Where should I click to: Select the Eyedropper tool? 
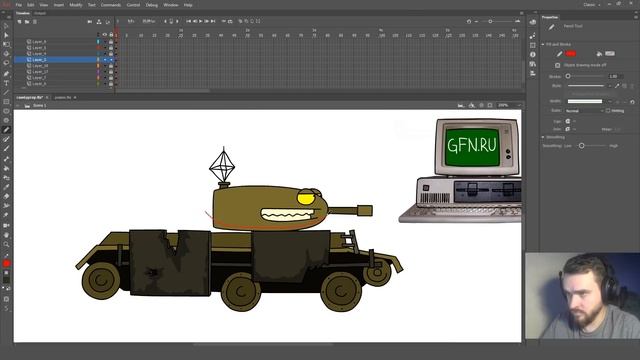tap(6, 187)
